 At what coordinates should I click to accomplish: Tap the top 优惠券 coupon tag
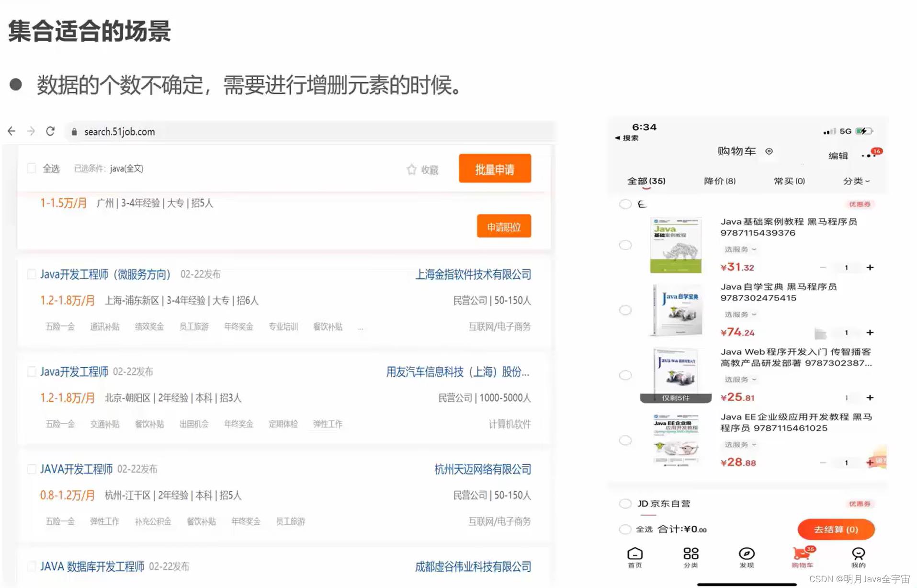pyautogui.click(x=860, y=204)
